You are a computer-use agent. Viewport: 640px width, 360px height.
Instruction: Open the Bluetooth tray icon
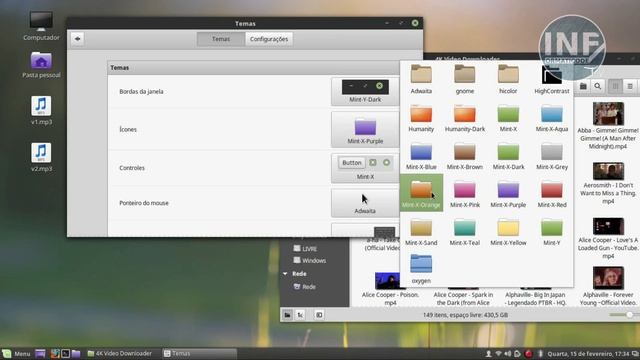(x=540, y=353)
